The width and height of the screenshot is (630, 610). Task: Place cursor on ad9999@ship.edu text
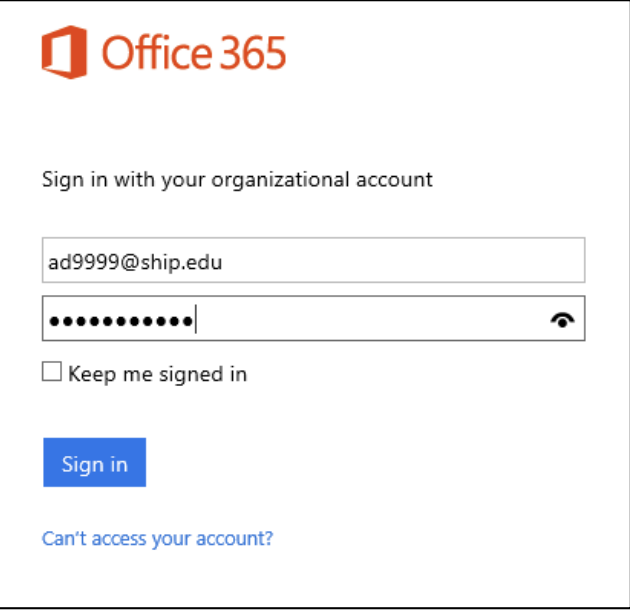[135, 263]
